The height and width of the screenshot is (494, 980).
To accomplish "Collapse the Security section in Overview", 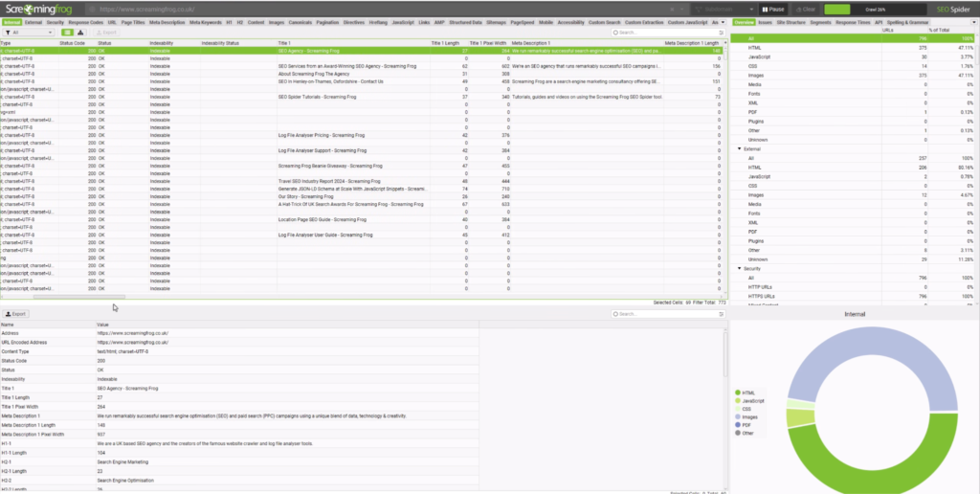I will coord(740,268).
